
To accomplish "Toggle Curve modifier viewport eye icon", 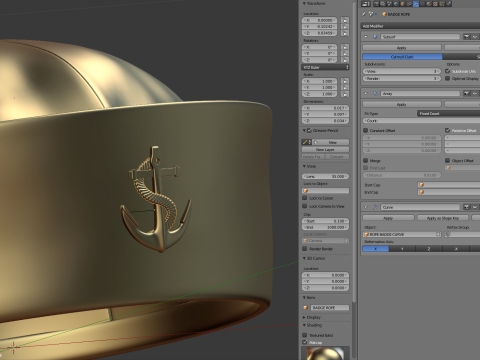I will click(x=475, y=207).
